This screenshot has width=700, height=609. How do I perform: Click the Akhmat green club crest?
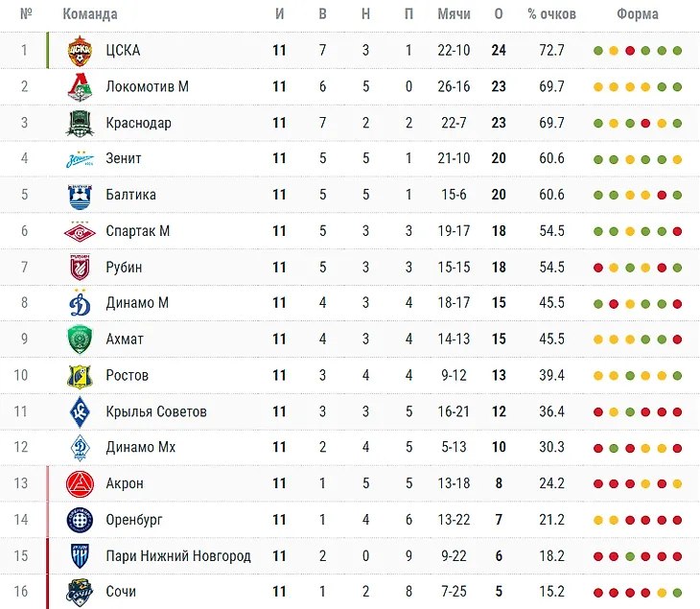tap(80, 339)
